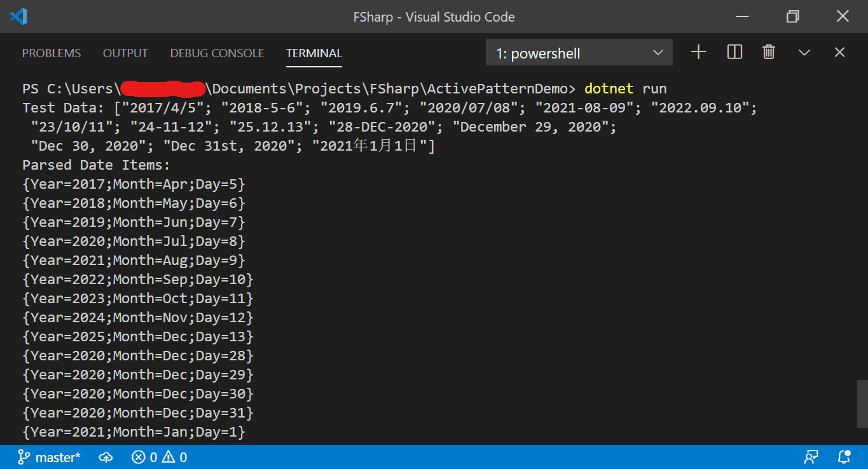Click the row {Year=2019;Month=Jun;Day=7}

(134, 222)
